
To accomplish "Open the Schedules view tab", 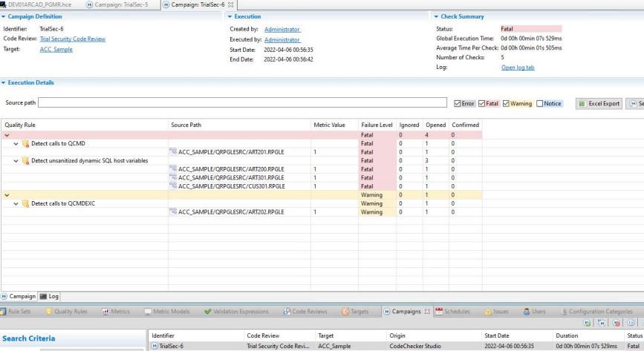I will coord(452,312).
